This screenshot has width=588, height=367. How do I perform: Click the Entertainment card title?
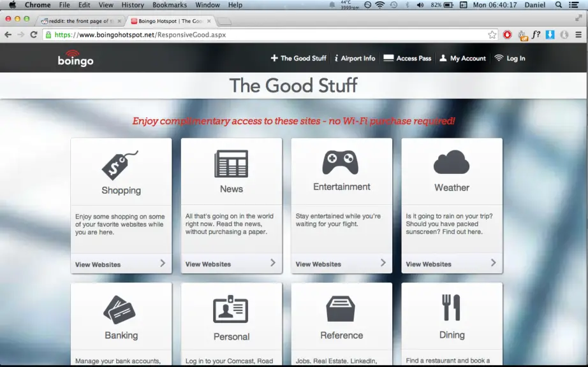click(342, 187)
